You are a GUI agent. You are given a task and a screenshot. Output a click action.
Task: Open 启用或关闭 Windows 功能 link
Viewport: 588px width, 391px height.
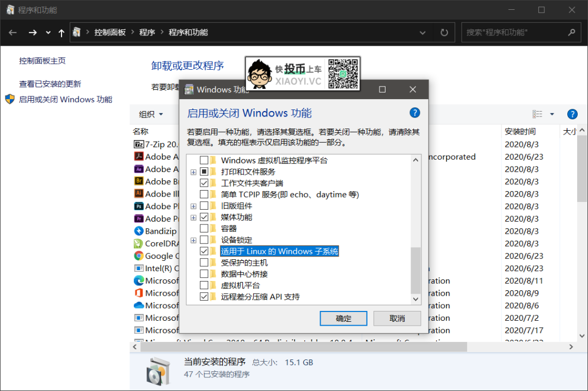tap(66, 100)
